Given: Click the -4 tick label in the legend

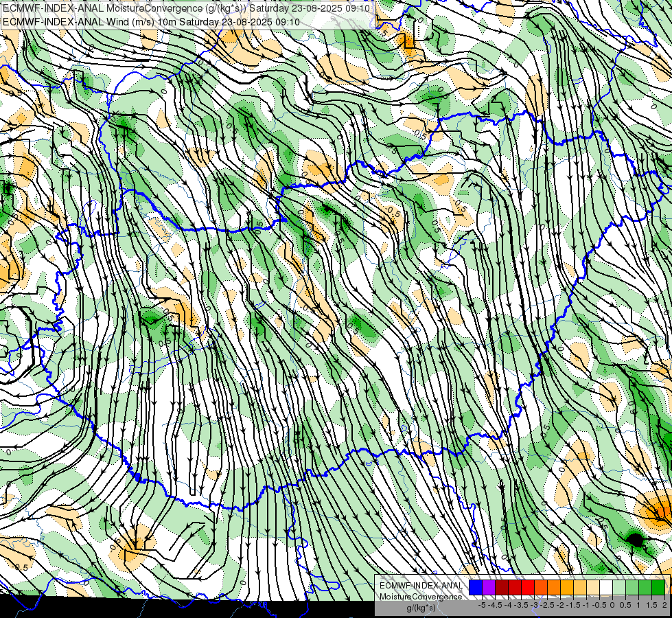Looking at the screenshot, I should [508, 605].
